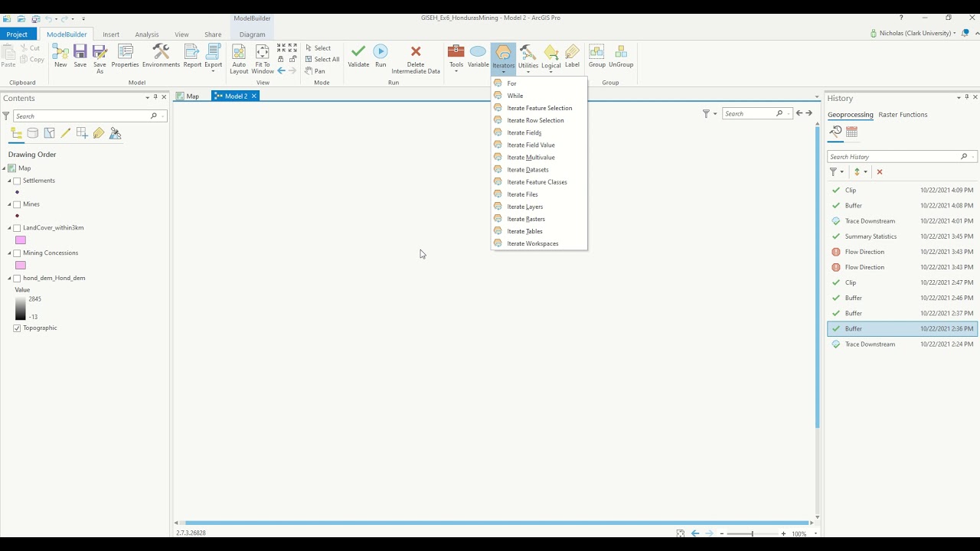Click the Auto Layout tool
The image size is (980, 551).
tap(239, 59)
